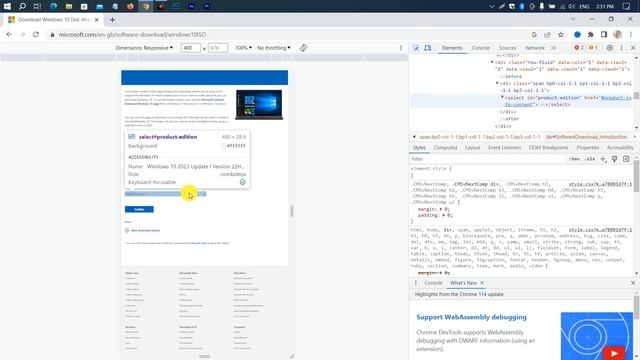640x360 pixels.
Task: Open the DOM Breakpoints pane
Action: tap(548, 147)
